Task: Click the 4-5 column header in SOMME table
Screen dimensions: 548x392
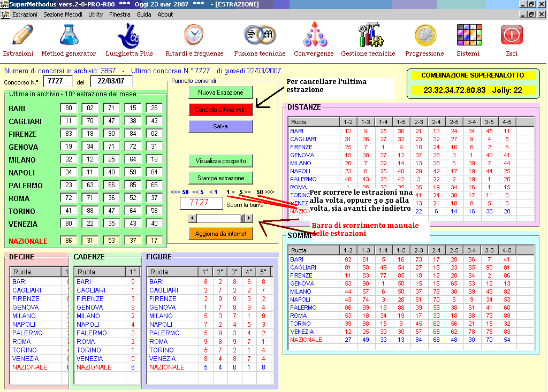Action: 507,250
